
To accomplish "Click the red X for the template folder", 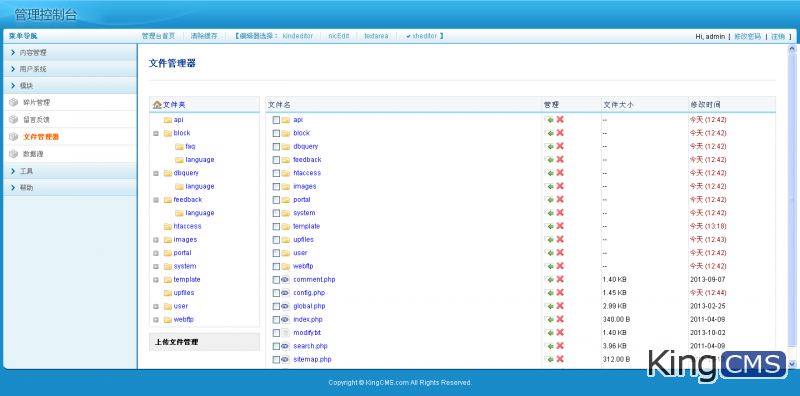I will coord(560,226).
